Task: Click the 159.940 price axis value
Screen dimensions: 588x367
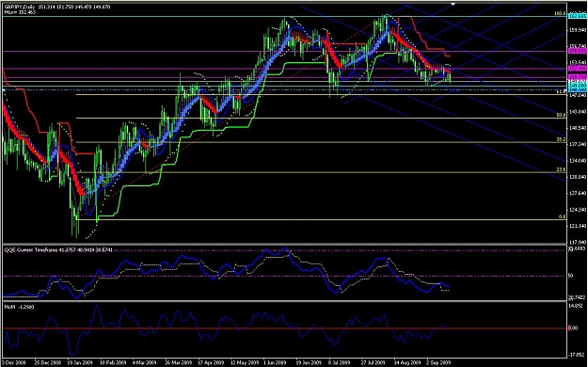Action: (x=577, y=30)
